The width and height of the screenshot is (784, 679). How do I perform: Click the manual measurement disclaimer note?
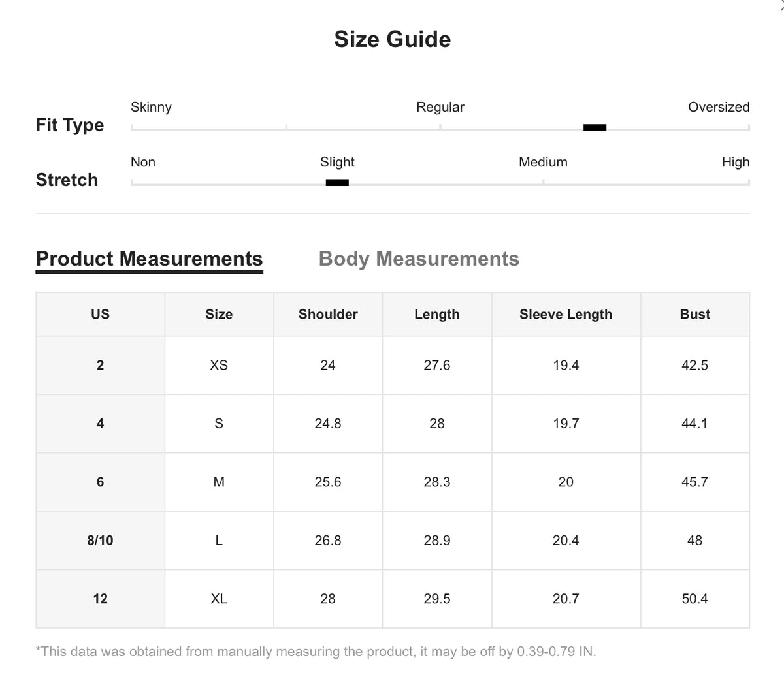coord(316,652)
